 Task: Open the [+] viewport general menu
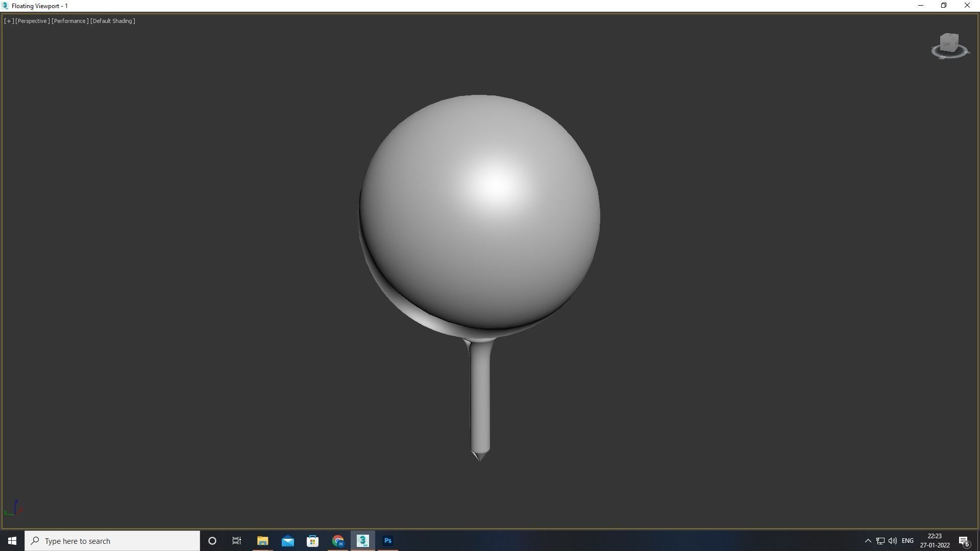[9, 21]
